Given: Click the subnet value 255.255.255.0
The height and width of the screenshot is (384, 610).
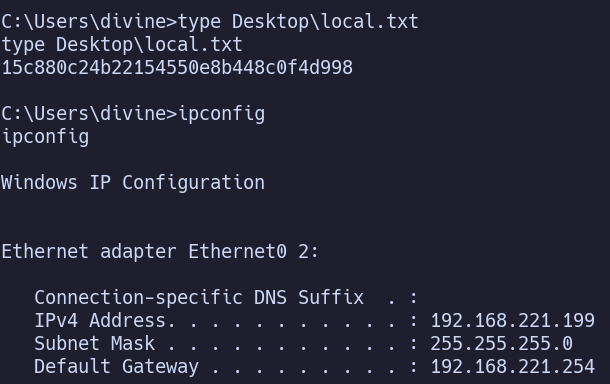Looking at the screenshot, I should pyautogui.click(x=501, y=344).
